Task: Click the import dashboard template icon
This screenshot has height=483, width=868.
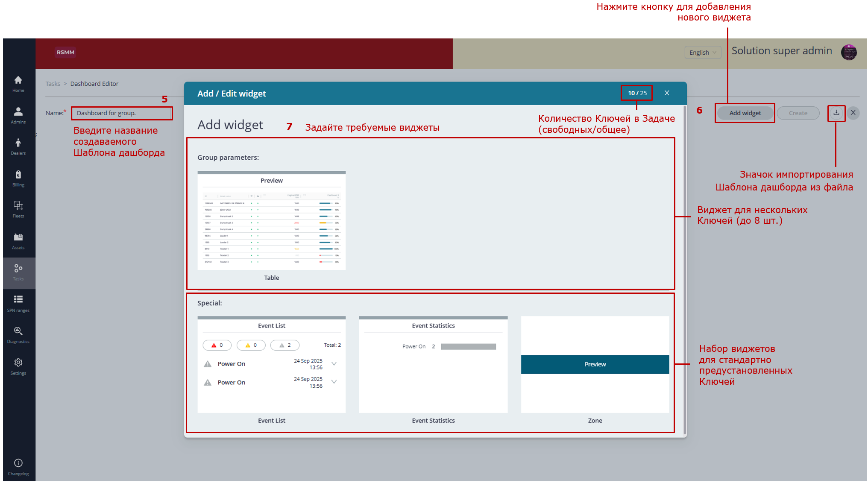Action: pyautogui.click(x=836, y=113)
